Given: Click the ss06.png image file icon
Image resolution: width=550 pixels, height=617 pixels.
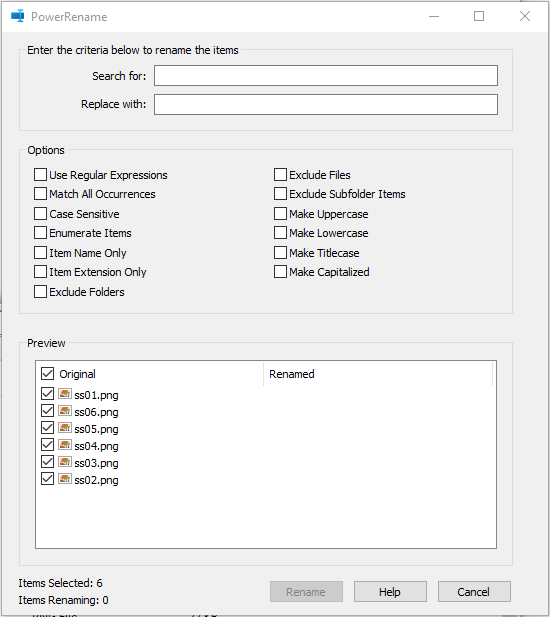Looking at the screenshot, I should coord(65,411).
